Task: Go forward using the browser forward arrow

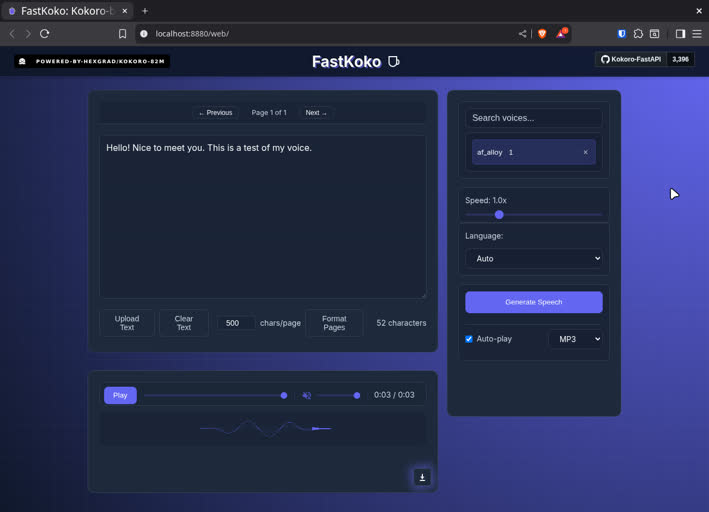Action: tap(28, 34)
